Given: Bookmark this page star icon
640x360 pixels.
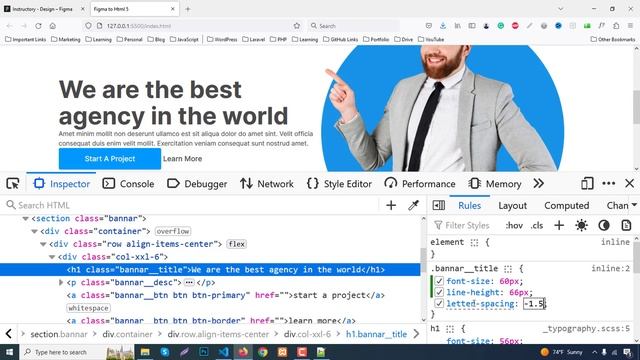Looking at the screenshot, I should click(x=297, y=26).
